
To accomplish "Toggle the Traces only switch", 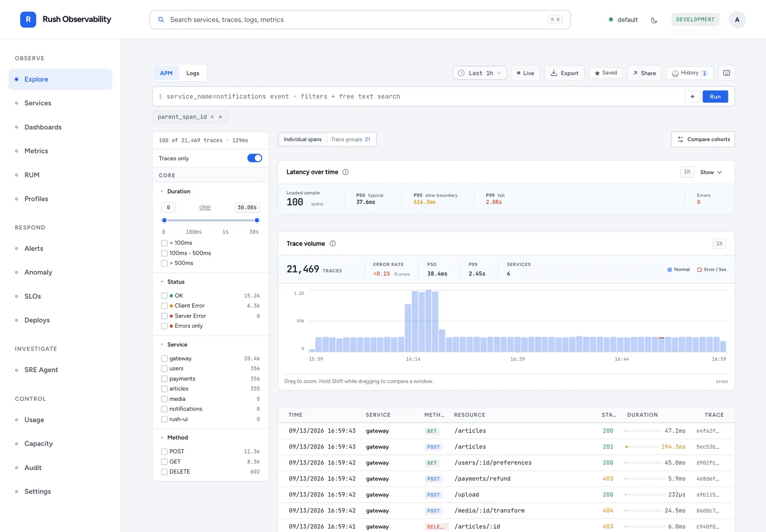I will point(255,158).
